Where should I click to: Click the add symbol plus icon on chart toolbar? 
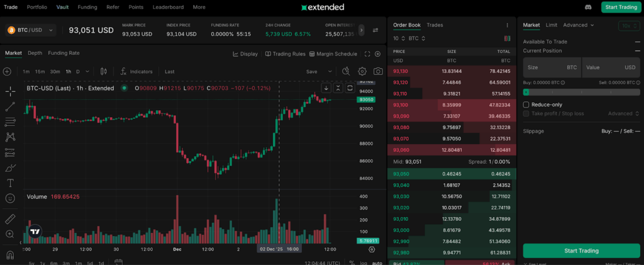[7, 72]
